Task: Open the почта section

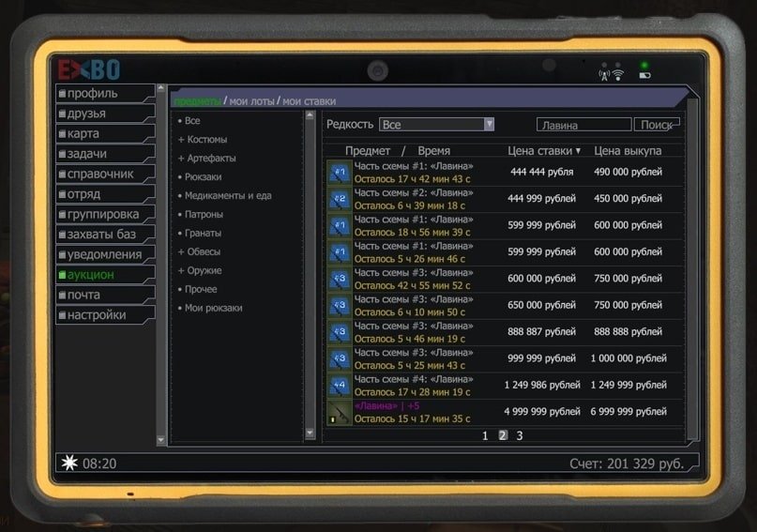Action: tap(105, 295)
